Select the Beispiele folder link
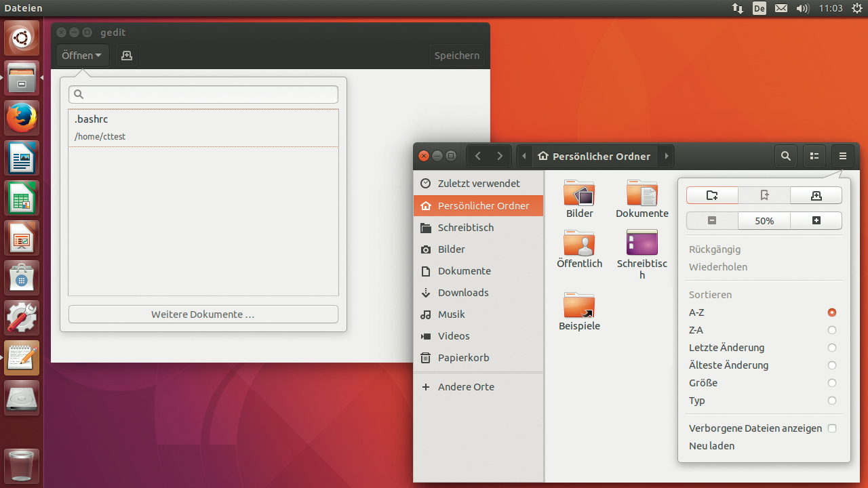 [580, 312]
